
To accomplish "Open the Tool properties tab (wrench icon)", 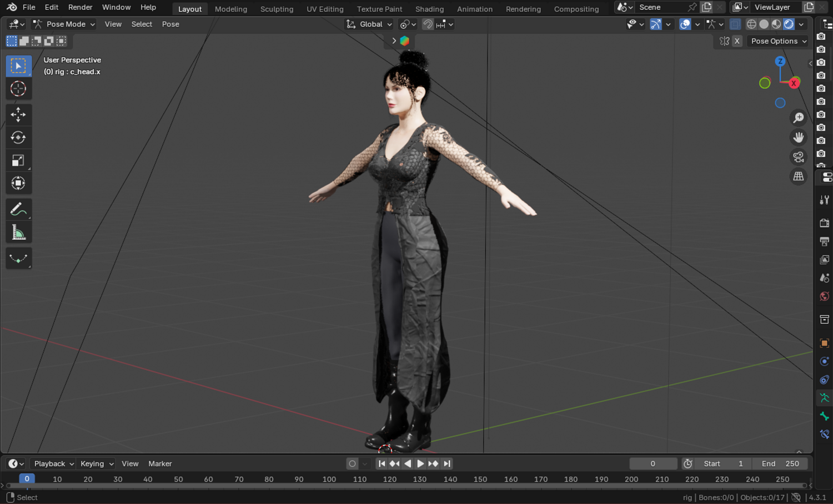I will point(825,200).
